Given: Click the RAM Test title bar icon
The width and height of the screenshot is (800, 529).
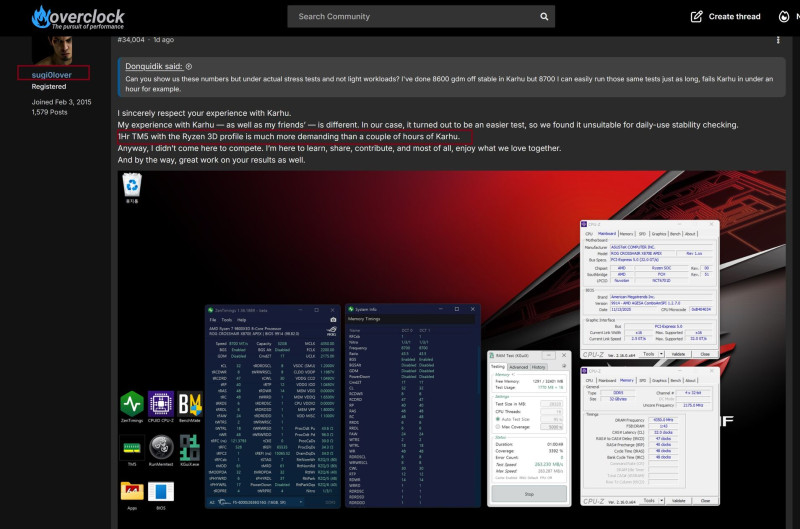Looking at the screenshot, I should tap(491, 356).
